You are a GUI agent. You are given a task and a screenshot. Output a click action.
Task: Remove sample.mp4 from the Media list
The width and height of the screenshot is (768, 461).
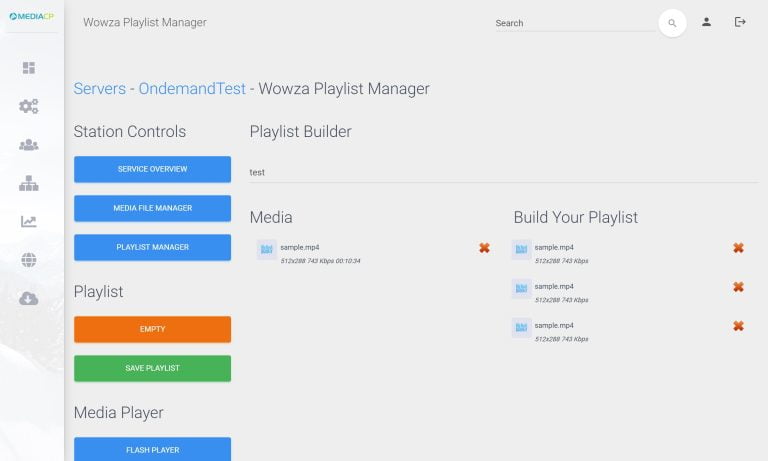[x=484, y=248]
